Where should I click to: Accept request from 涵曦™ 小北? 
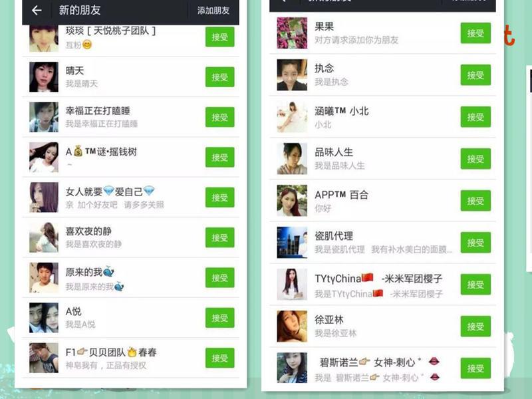475,117
